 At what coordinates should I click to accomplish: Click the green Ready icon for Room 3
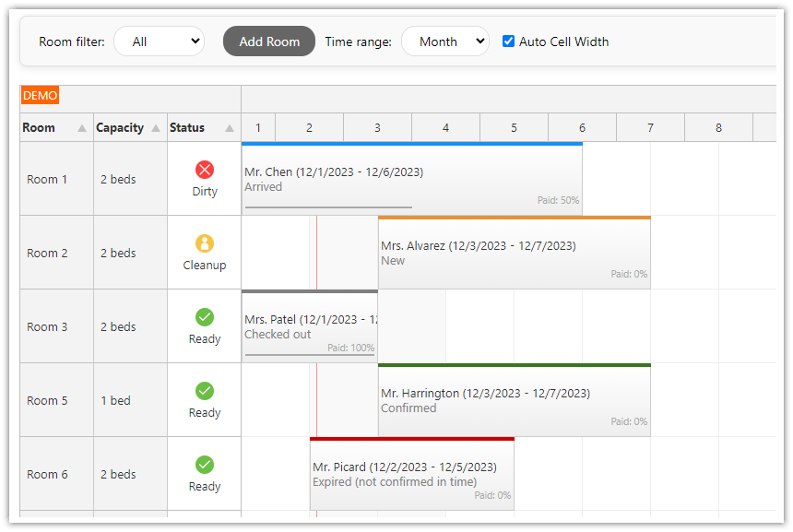pyautogui.click(x=205, y=317)
